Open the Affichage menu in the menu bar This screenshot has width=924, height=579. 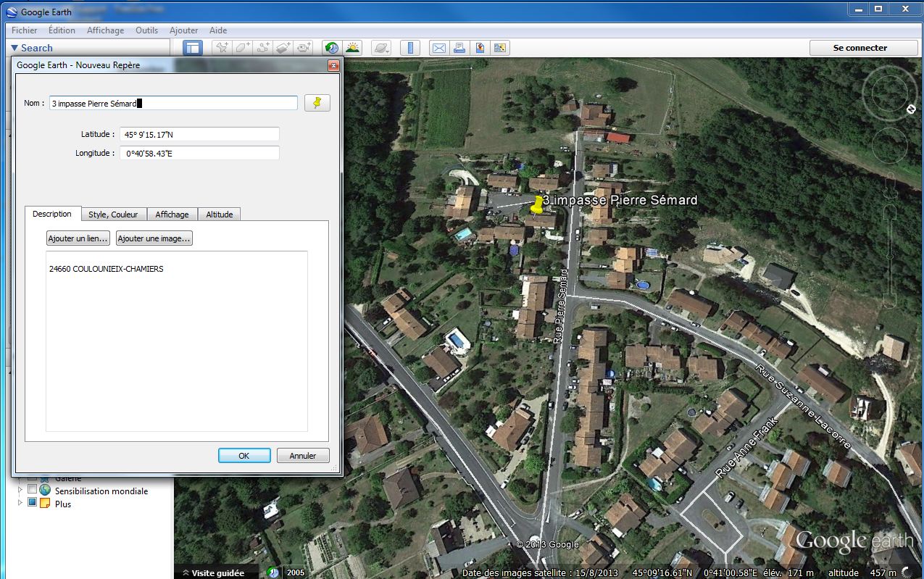click(x=105, y=30)
